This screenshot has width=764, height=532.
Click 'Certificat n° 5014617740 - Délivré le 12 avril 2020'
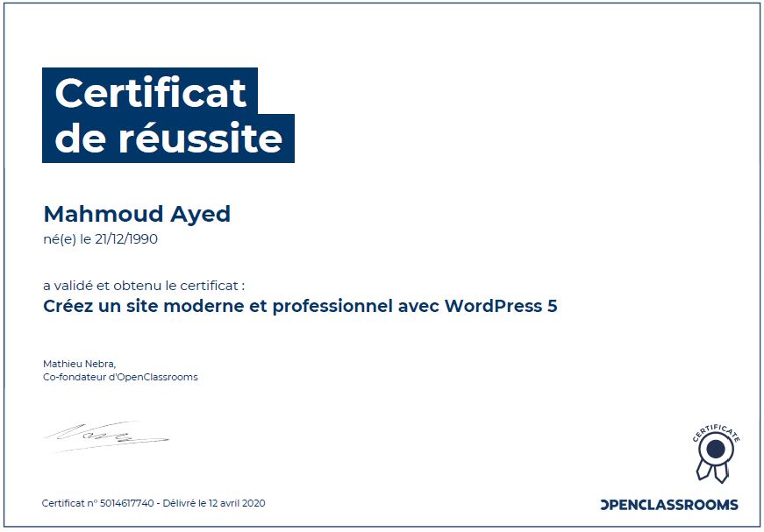[154, 503]
